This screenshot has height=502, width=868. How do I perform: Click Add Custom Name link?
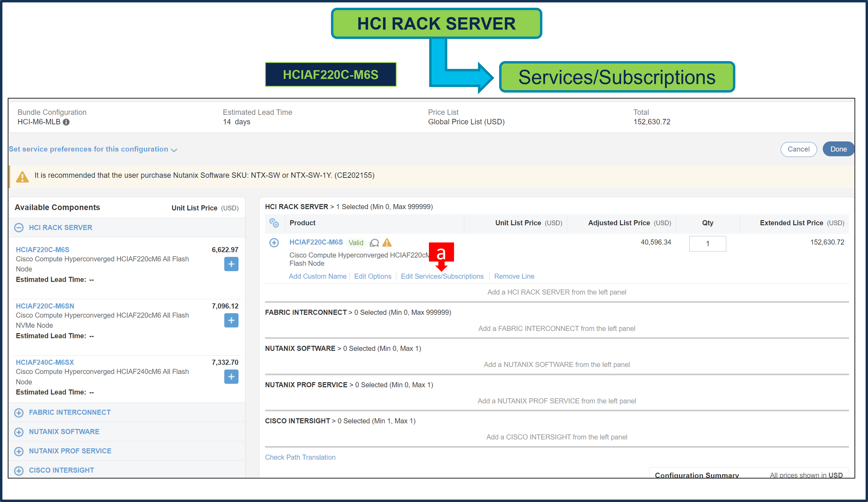click(317, 276)
